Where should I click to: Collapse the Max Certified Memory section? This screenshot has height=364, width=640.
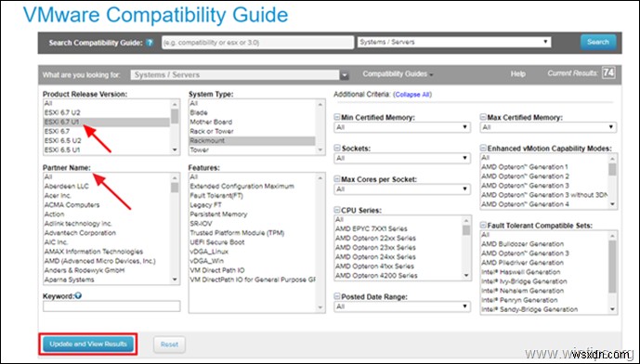(483, 118)
